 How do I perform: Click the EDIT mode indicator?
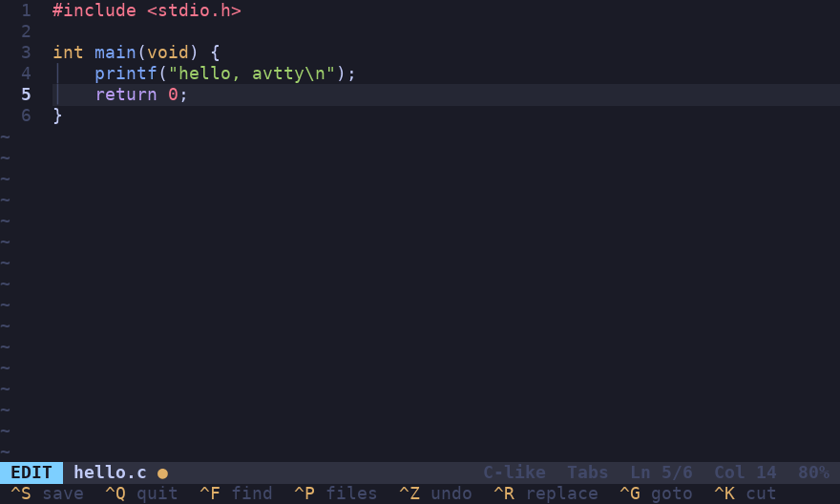(31, 472)
